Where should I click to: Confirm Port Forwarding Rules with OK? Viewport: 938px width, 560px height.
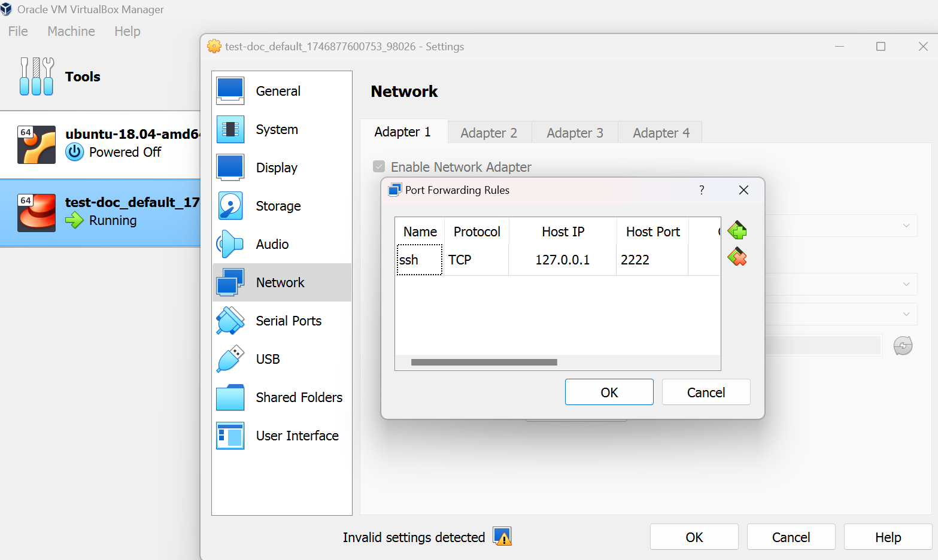[609, 392]
